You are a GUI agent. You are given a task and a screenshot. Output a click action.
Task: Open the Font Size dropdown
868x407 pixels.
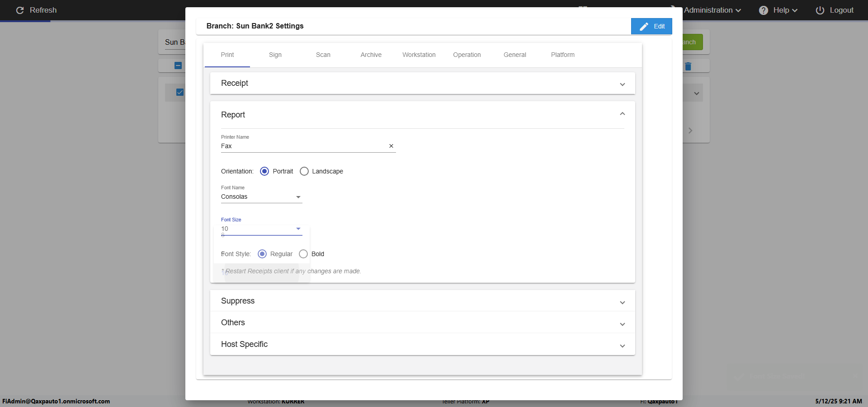(261, 229)
